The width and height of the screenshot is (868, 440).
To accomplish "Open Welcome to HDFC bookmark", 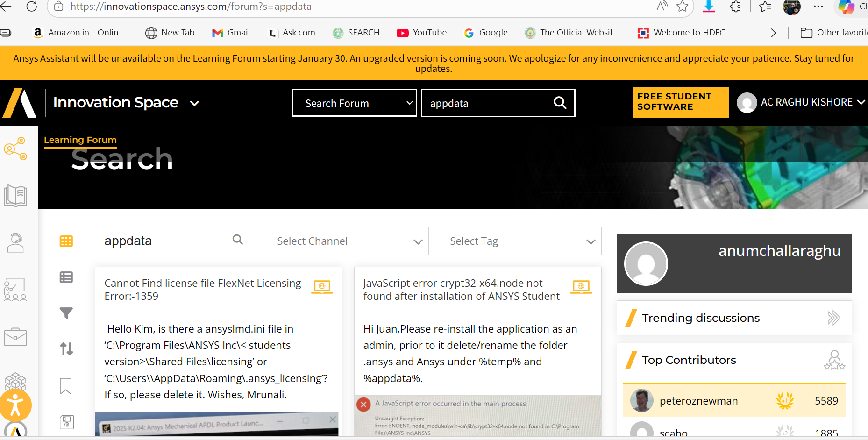I will point(685,33).
